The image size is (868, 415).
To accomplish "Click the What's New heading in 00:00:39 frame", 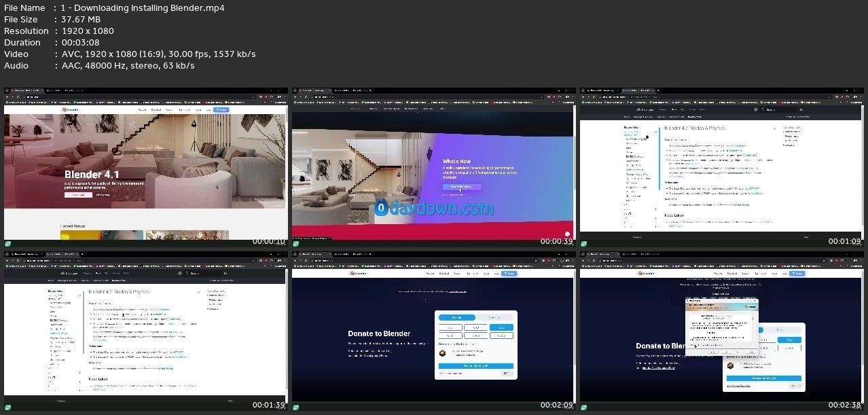I will pos(456,162).
